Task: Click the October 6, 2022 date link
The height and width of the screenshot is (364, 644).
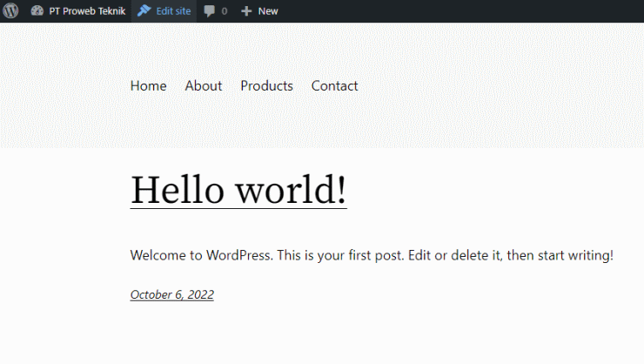Action: 172,294
